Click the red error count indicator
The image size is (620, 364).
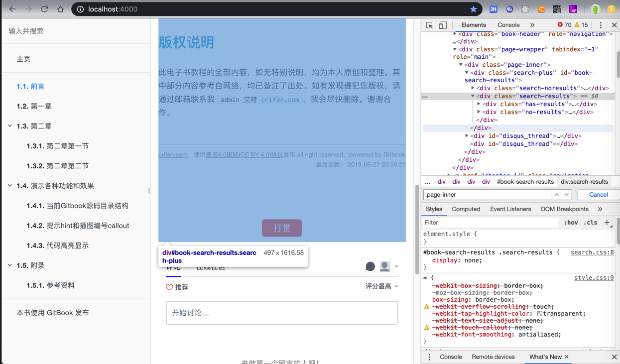pos(564,25)
